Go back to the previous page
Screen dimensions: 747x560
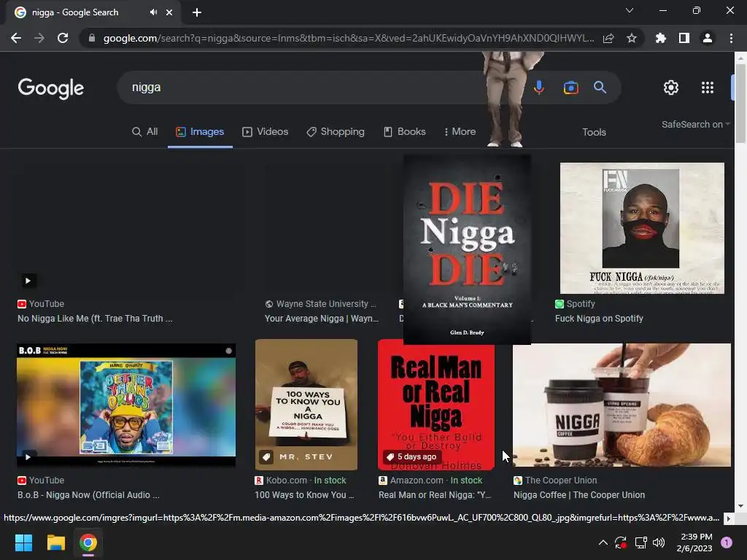(x=16, y=38)
